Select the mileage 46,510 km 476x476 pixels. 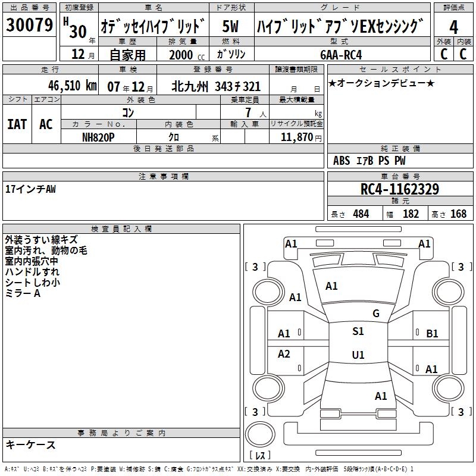(x=73, y=86)
